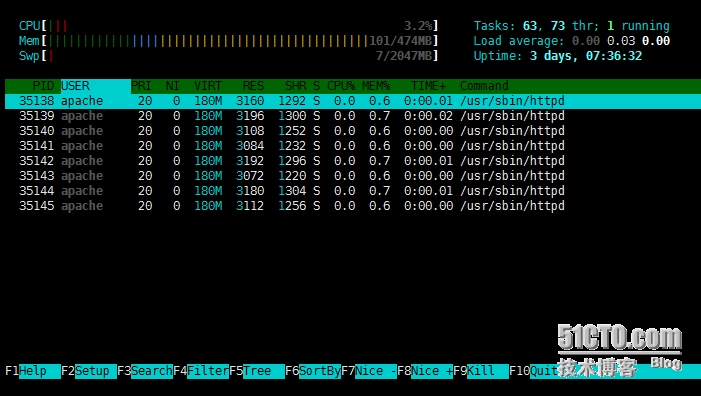
Task: Sort by the NI column header
Action: point(173,86)
